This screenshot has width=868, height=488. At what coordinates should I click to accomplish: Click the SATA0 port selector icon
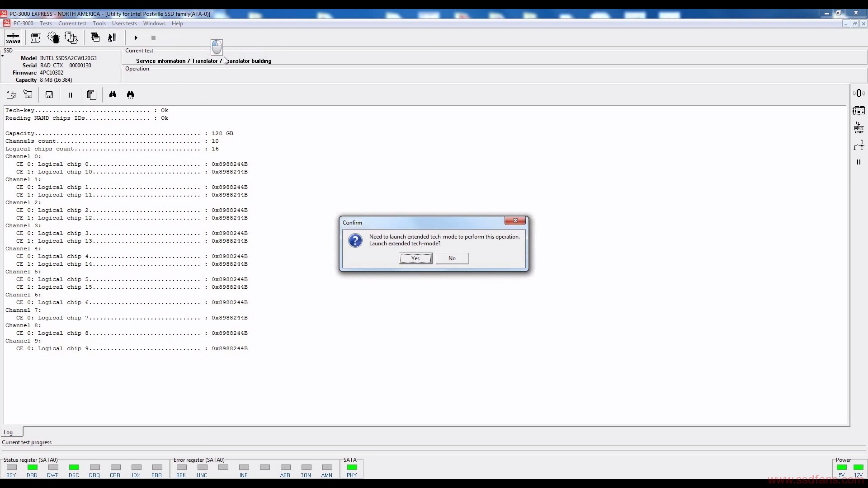(x=13, y=38)
